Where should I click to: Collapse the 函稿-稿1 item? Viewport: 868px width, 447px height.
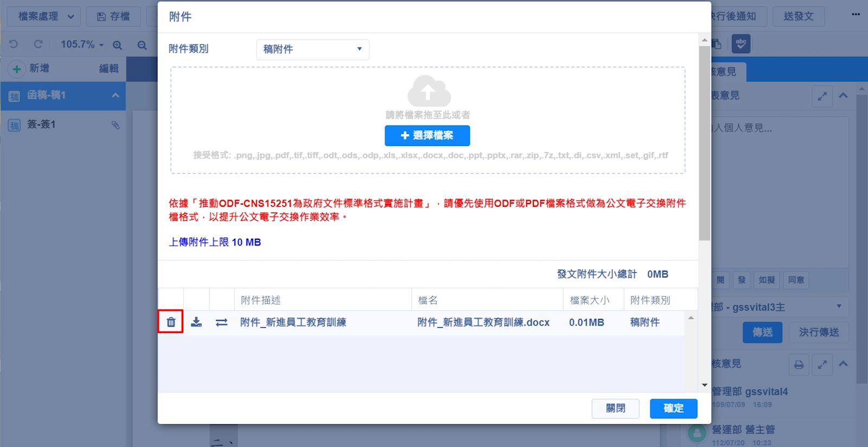[x=116, y=95]
